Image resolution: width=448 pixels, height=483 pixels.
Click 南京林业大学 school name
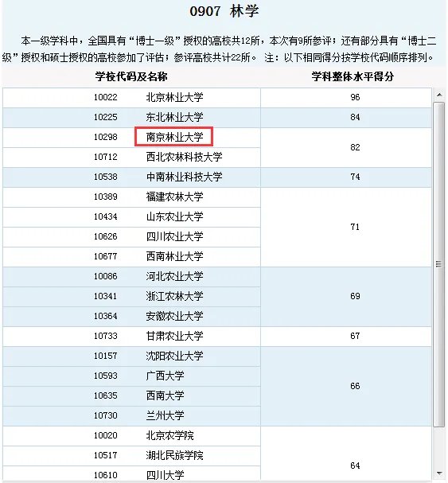tap(175, 137)
